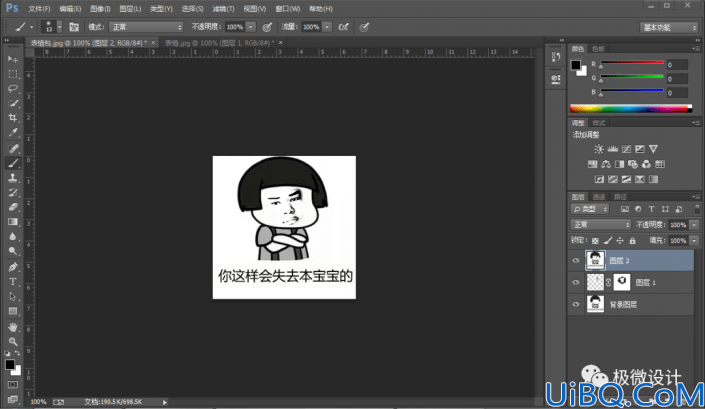The height and width of the screenshot is (409, 705).
Task: Select the Eyedropper tool
Action: point(13,133)
